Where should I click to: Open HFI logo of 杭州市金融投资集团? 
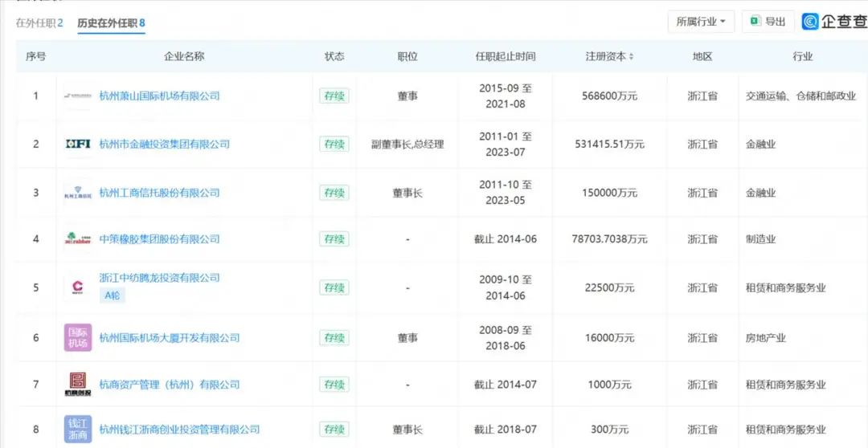pos(77,145)
